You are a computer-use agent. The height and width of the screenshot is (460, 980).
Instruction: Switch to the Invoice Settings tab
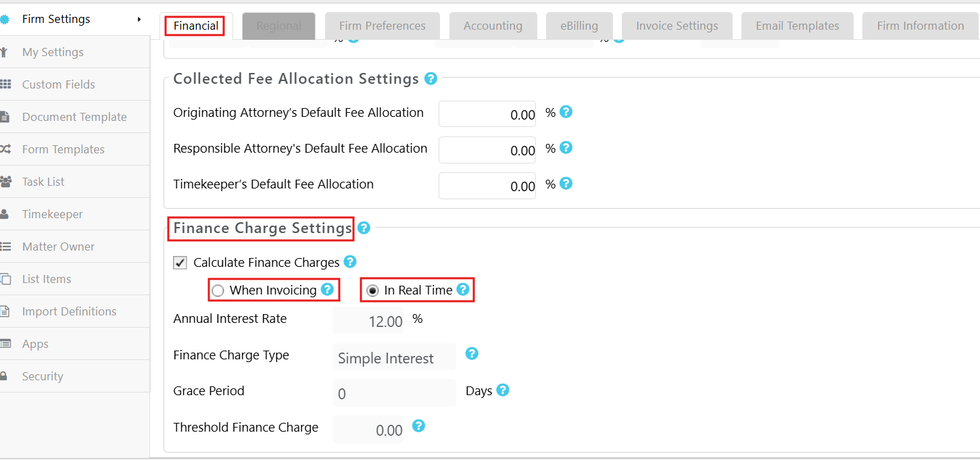tap(677, 26)
